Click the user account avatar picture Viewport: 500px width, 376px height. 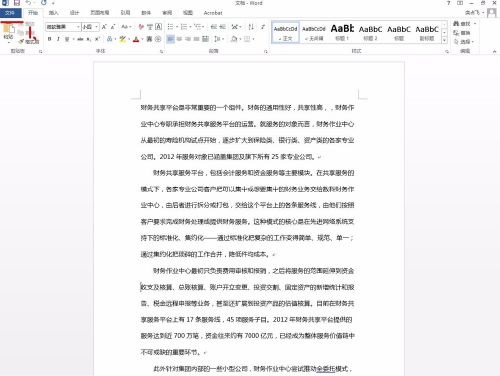491,13
